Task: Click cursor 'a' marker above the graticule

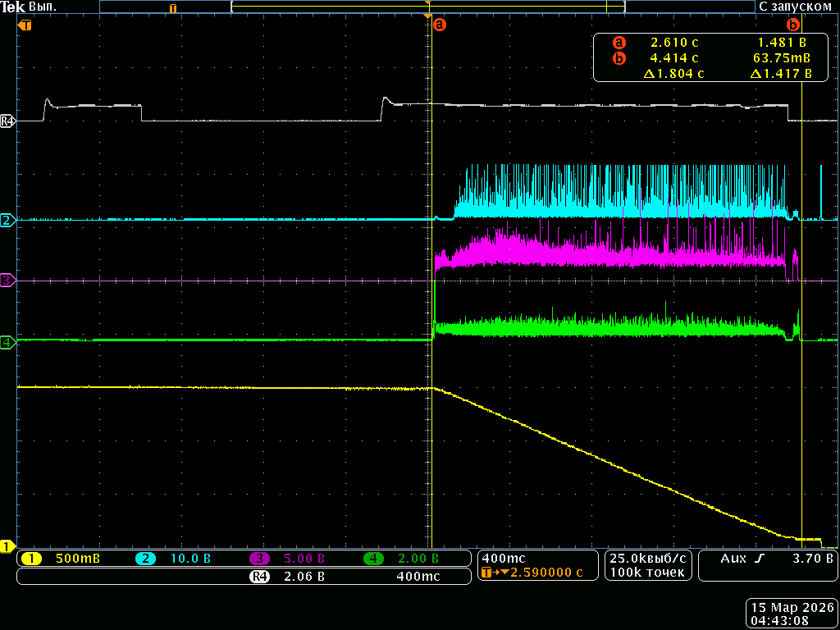Action: [x=440, y=25]
